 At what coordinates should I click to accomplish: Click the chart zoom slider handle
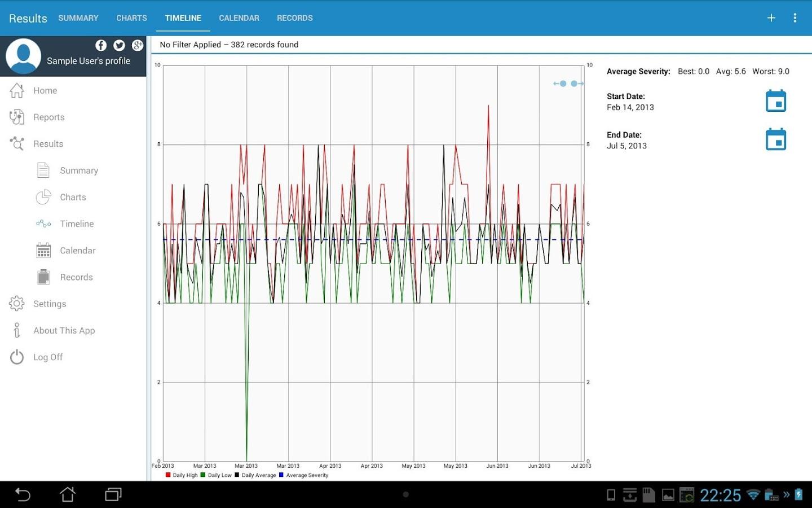tap(568, 84)
